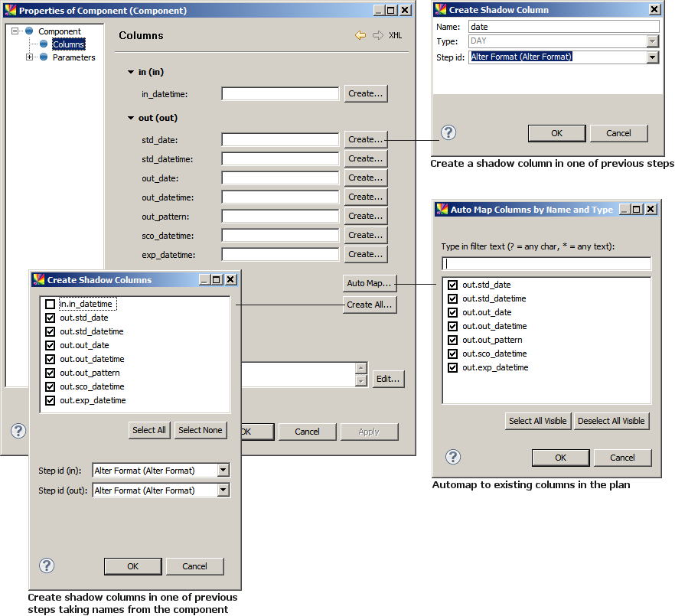Collapse the out (out) section
675x616 pixels.
point(131,118)
